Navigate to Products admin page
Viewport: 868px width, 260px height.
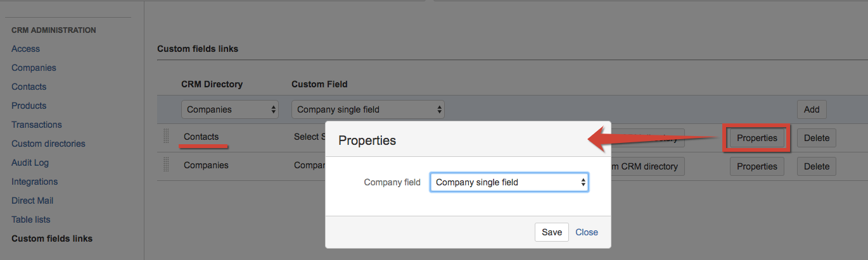pyautogui.click(x=29, y=106)
